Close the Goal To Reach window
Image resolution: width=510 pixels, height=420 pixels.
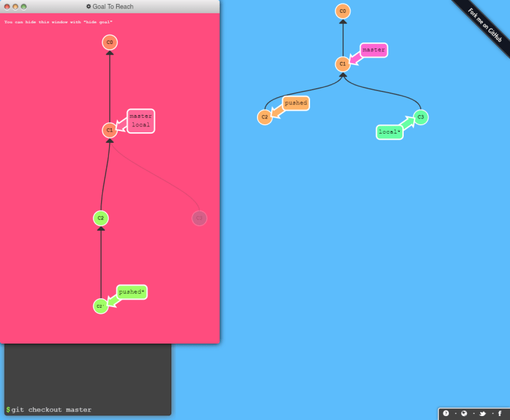click(7, 7)
